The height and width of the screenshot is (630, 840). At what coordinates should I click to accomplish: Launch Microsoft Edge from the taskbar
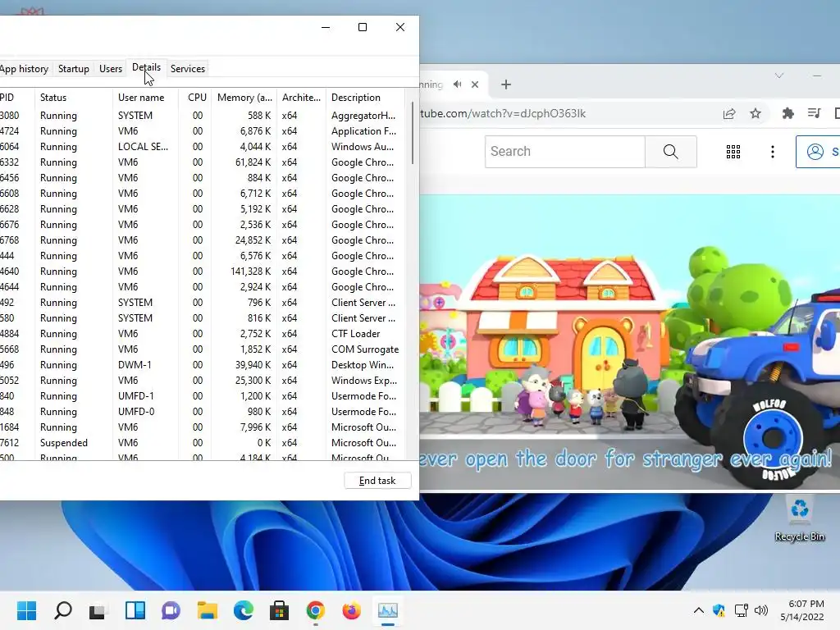pos(243,610)
